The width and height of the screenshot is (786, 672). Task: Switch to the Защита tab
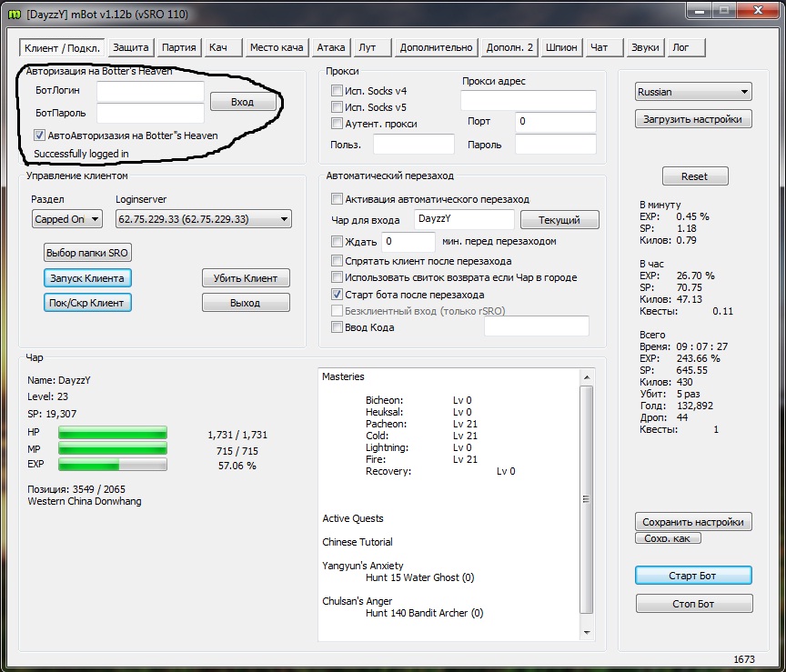(x=131, y=47)
